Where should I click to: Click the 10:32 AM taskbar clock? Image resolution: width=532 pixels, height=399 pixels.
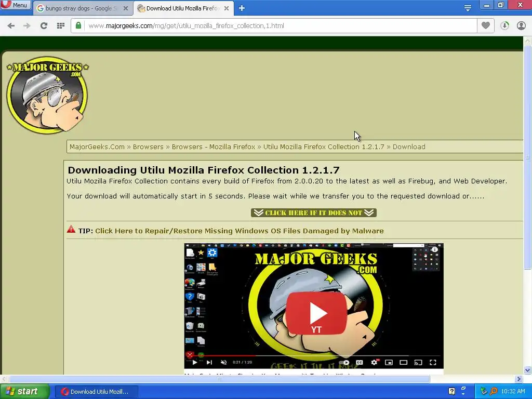(513, 391)
